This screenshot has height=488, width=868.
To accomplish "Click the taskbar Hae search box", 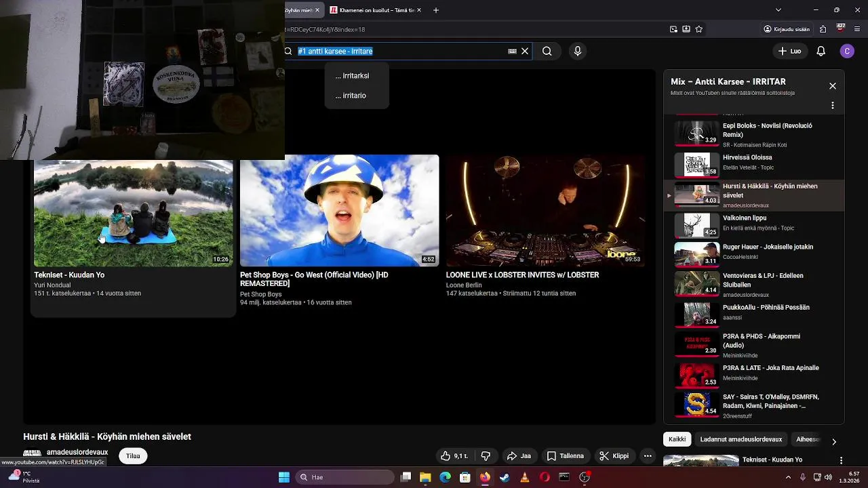I will coord(344,477).
